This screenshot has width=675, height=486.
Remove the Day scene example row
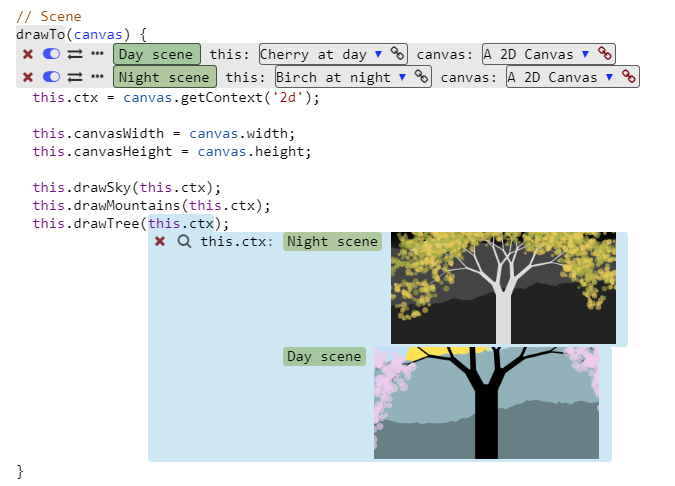[28, 54]
